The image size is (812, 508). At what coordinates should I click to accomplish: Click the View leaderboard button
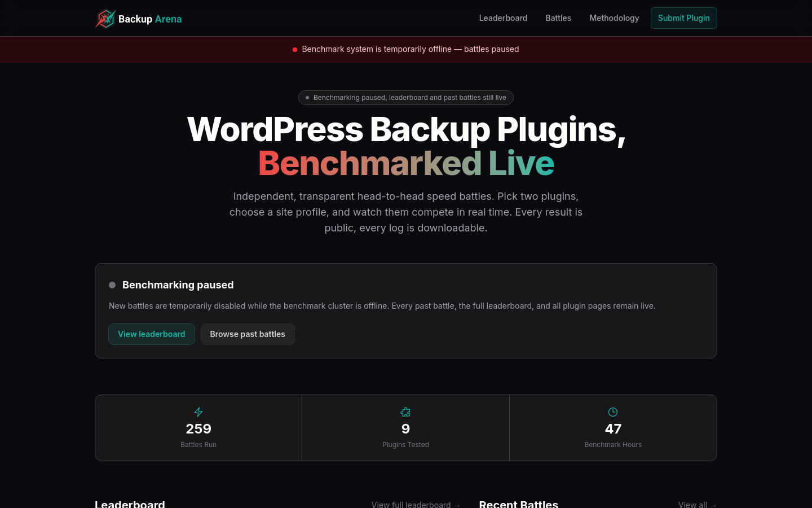(152, 334)
